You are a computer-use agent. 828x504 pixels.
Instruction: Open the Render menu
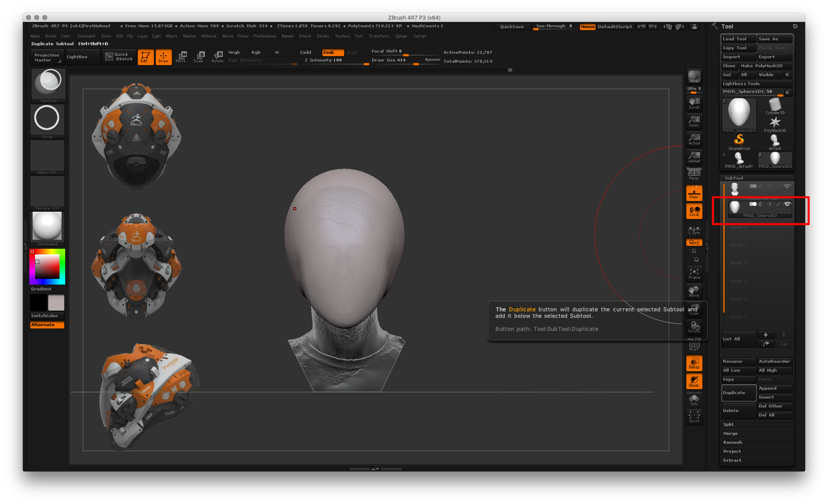point(288,36)
